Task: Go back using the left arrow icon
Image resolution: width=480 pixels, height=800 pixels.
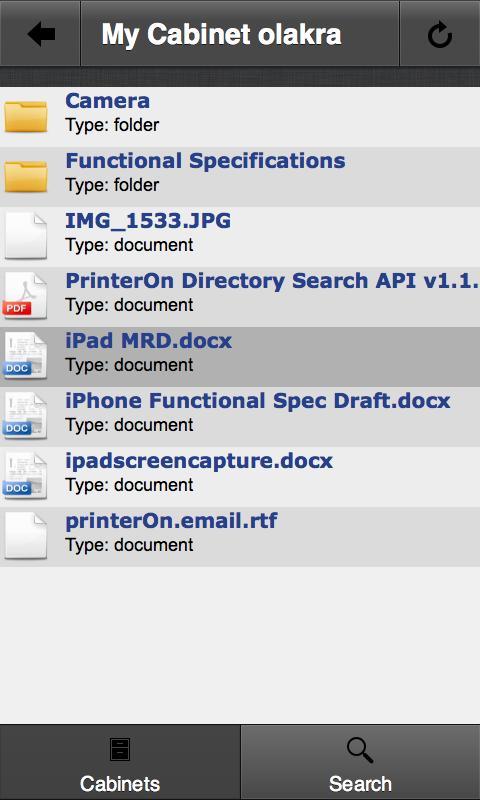Action: [x=41, y=35]
